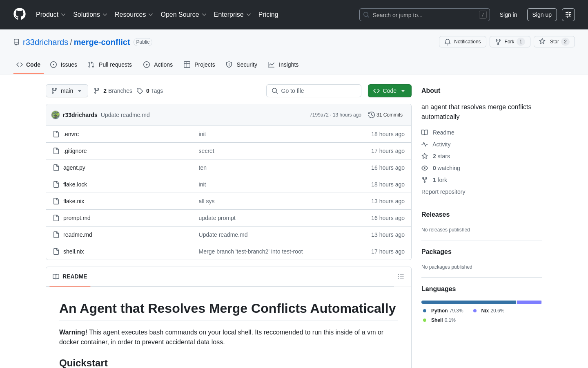The height and width of the screenshot is (368, 588).
Task: Click the eye icon beside 0 watching
Action: (425, 168)
